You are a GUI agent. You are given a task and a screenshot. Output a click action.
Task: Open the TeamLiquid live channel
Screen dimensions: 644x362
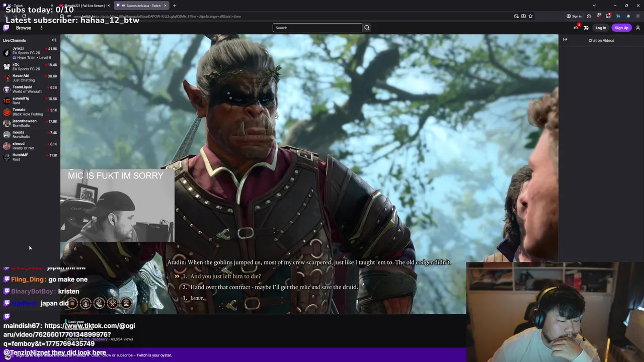pyautogui.click(x=30, y=89)
